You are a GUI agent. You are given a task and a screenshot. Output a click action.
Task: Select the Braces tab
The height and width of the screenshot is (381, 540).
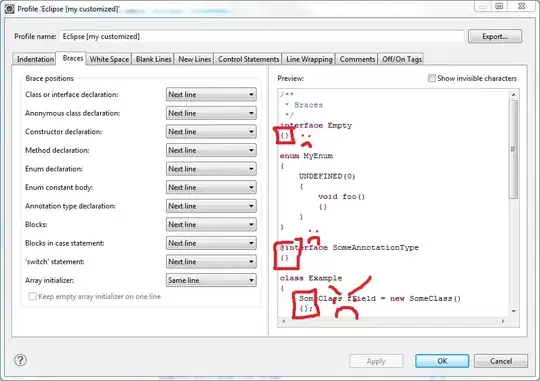click(x=73, y=58)
